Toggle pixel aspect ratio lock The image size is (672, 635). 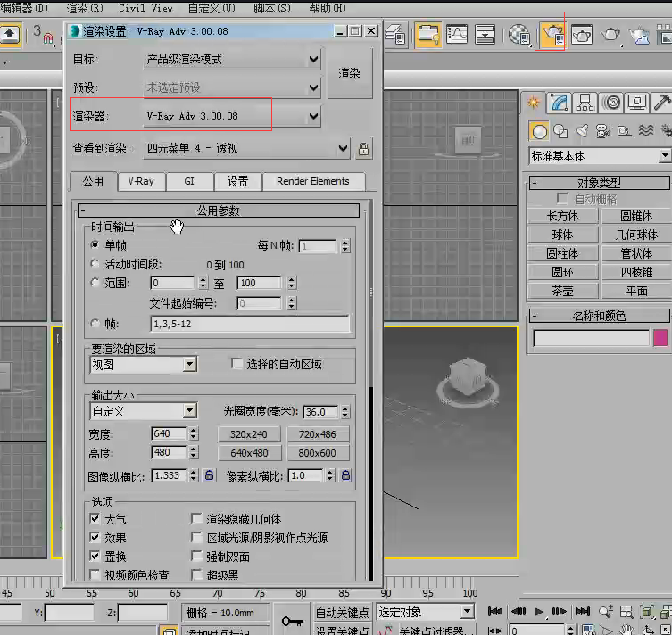[x=345, y=475]
